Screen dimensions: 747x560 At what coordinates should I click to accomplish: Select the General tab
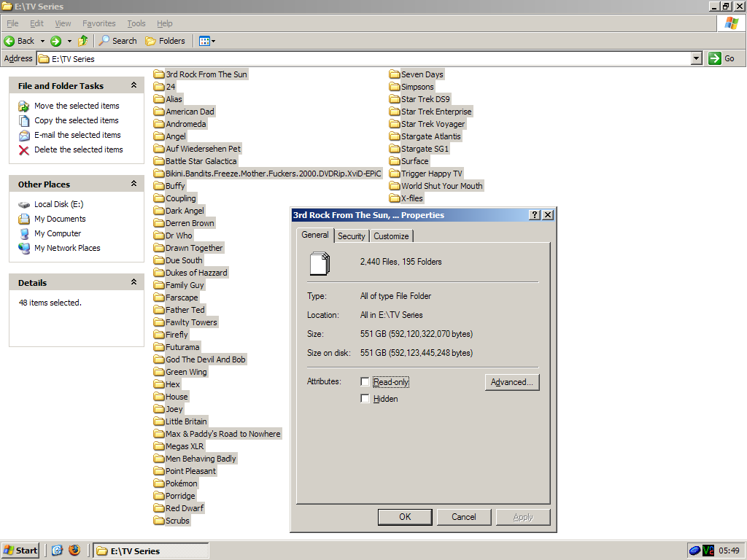click(x=315, y=235)
